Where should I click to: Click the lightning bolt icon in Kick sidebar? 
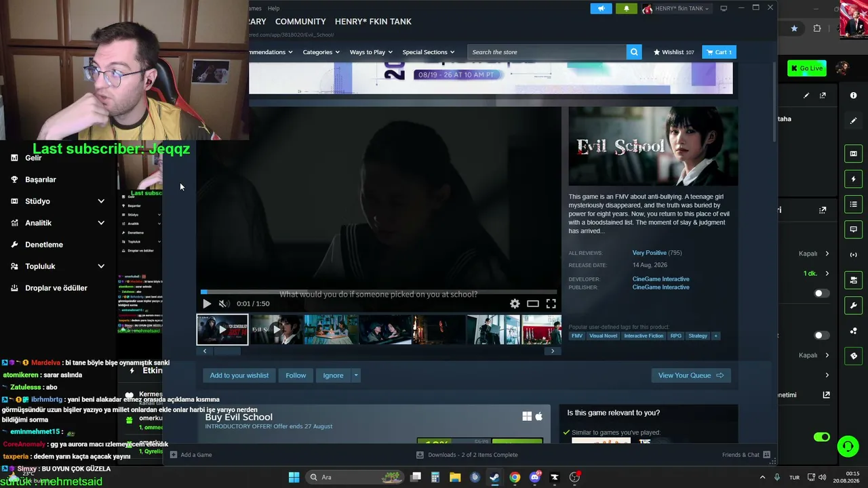click(x=854, y=179)
